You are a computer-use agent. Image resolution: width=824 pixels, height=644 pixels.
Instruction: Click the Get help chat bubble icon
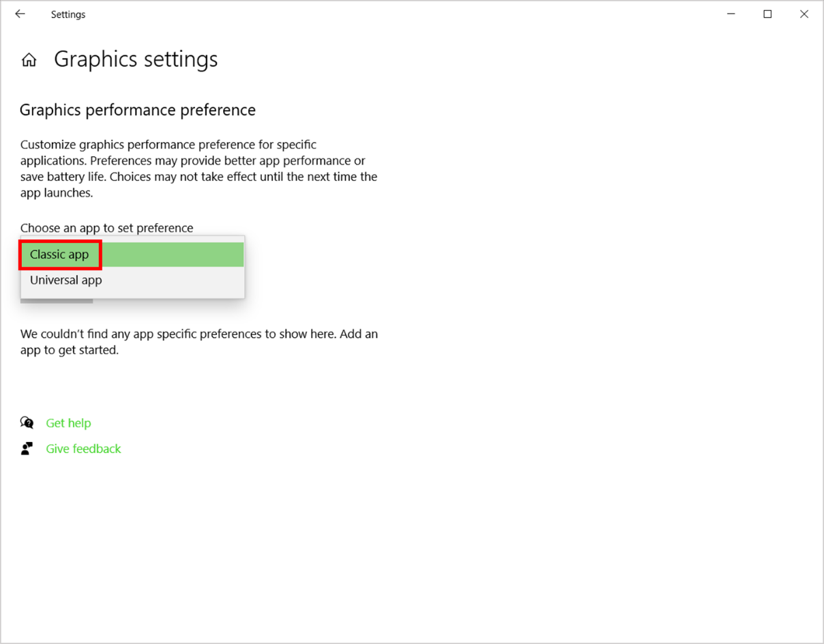(27, 423)
